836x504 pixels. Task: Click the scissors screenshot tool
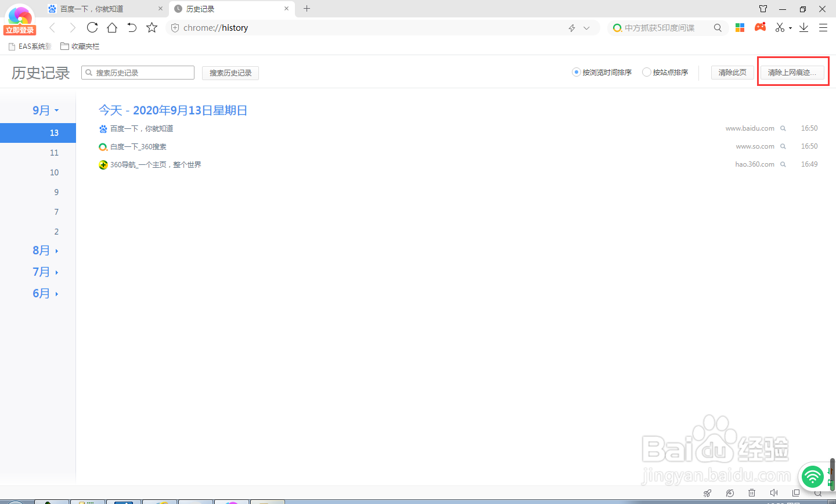pos(780,28)
